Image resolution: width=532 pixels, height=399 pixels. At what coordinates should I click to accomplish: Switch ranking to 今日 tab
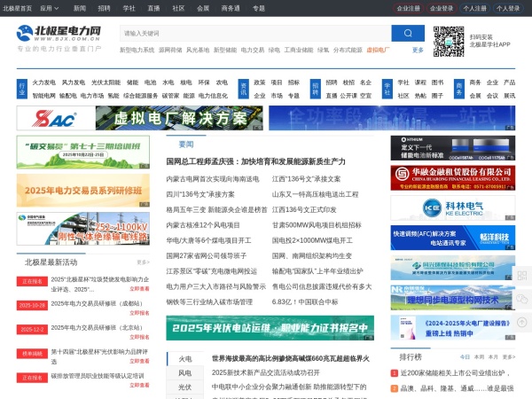[465, 357]
